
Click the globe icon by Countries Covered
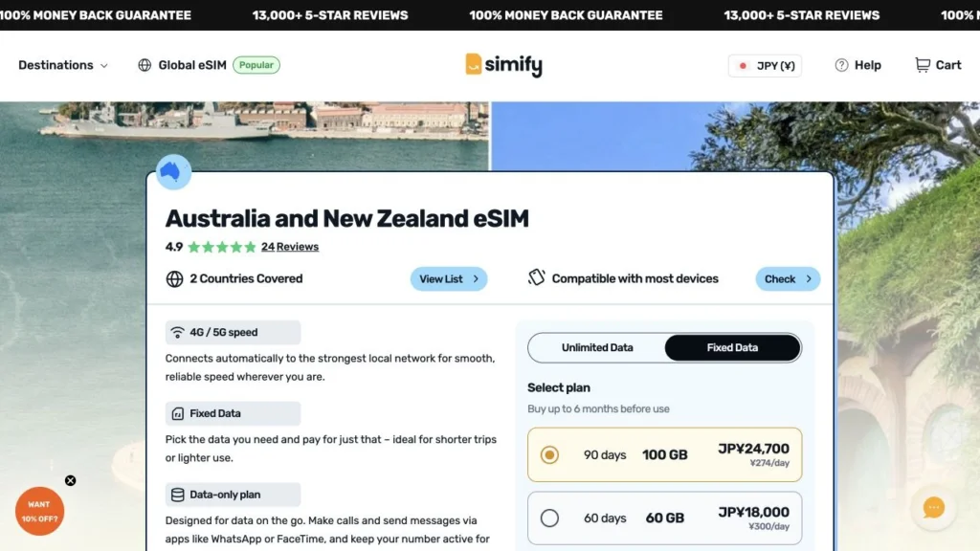tap(174, 278)
